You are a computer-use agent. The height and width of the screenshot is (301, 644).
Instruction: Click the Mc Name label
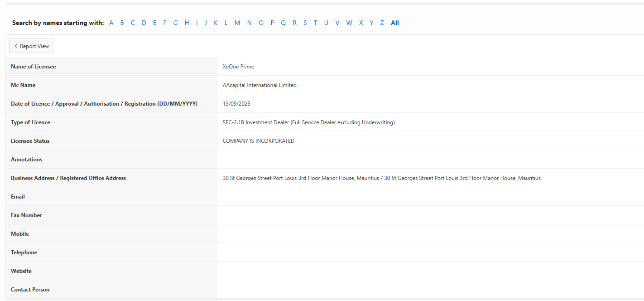click(x=23, y=85)
